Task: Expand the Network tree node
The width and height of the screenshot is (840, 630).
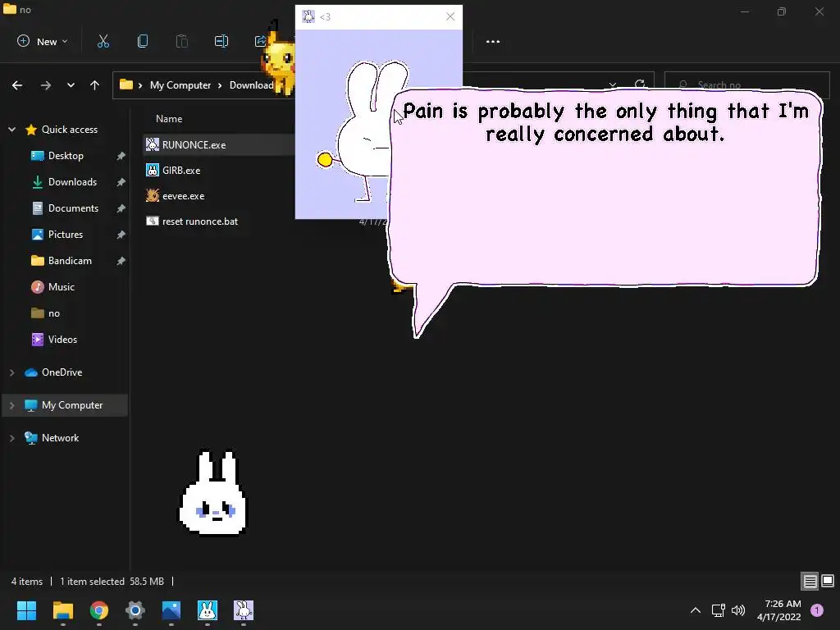Action: point(11,438)
